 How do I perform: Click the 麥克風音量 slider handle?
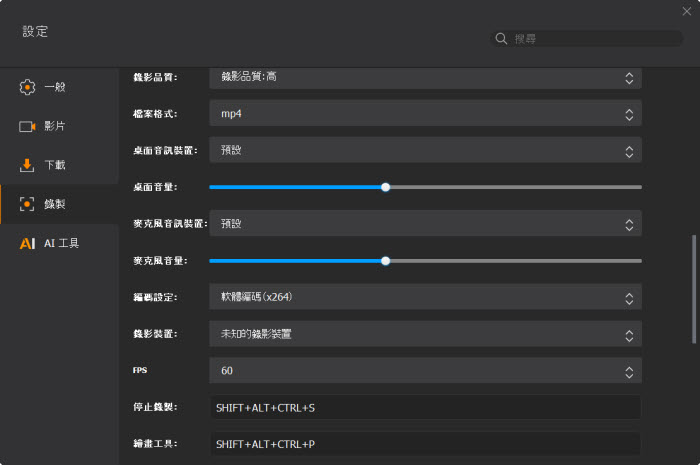point(385,261)
